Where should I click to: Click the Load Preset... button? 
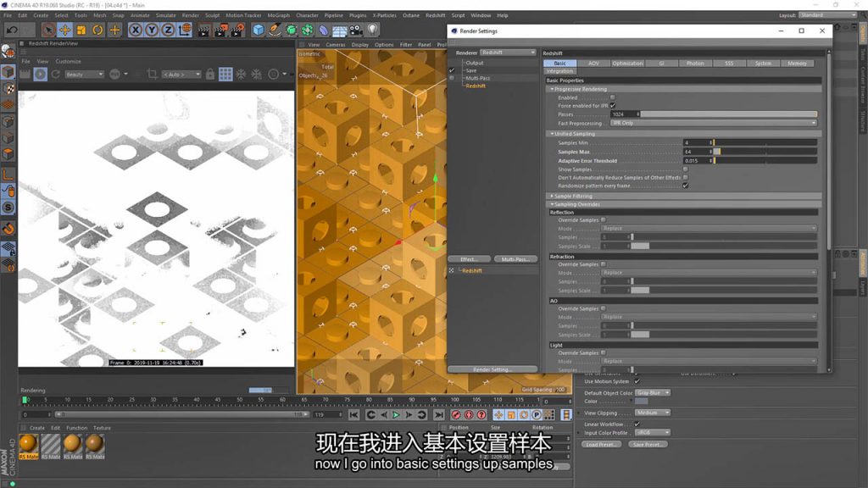click(x=601, y=444)
